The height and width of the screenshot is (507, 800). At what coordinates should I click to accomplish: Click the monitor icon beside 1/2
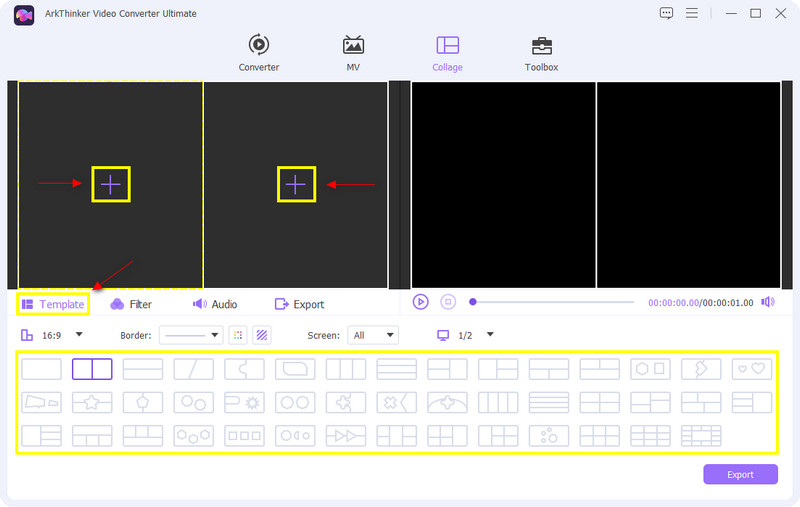coord(443,335)
